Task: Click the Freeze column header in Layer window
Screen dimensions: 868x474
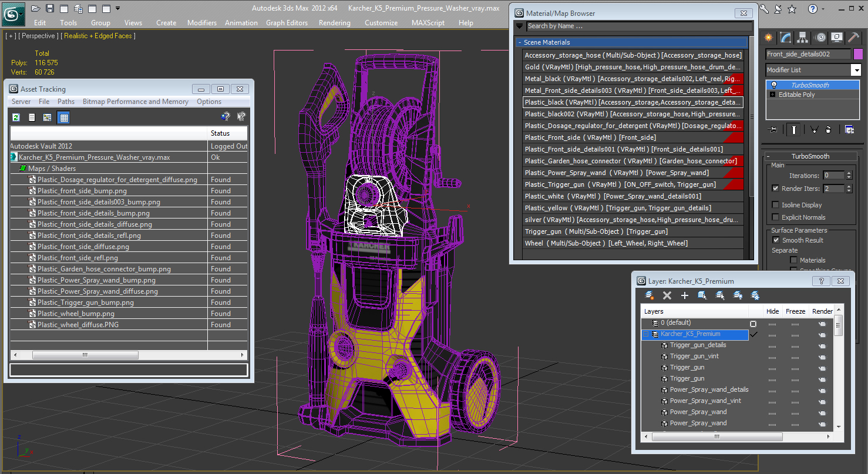Action: tap(795, 311)
